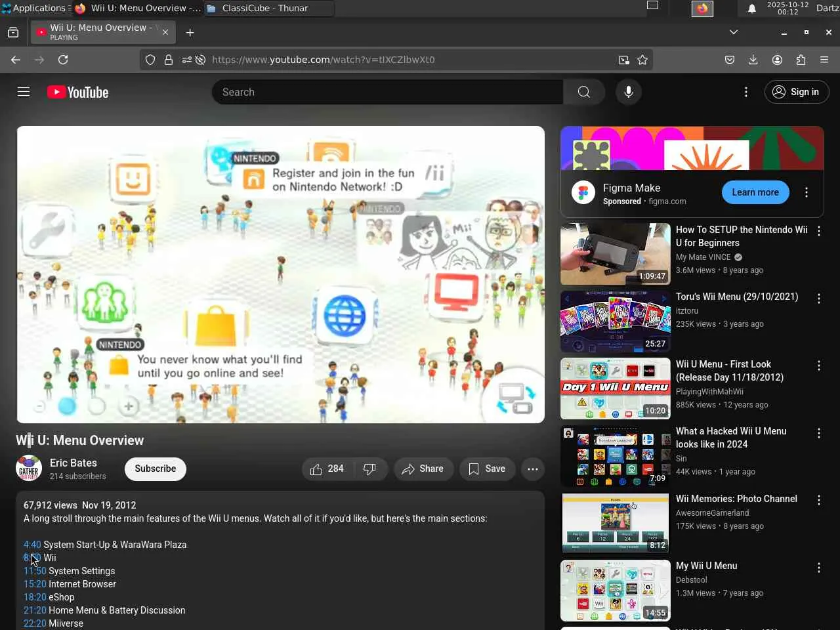Click the search magnifier button

coord(584,92)
